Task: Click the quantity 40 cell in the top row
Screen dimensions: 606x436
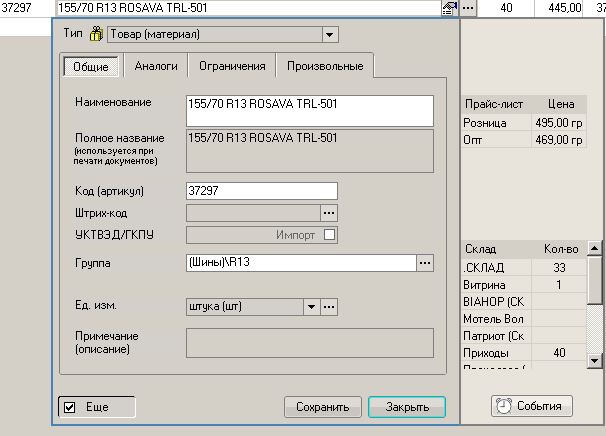Action: (506, 8)
